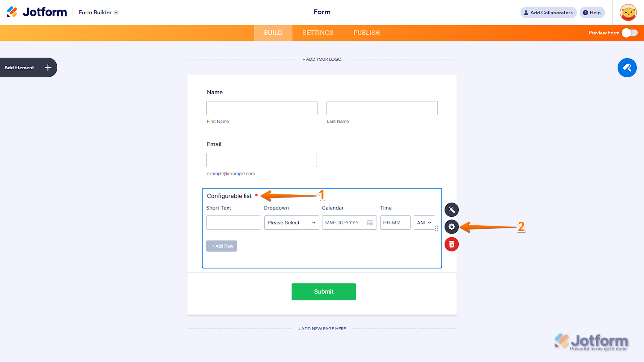Image resolution: width=644 pixels, height=362 pixels.
Task: Switch to the SETTINGS tab
Action: click(318, 33)
